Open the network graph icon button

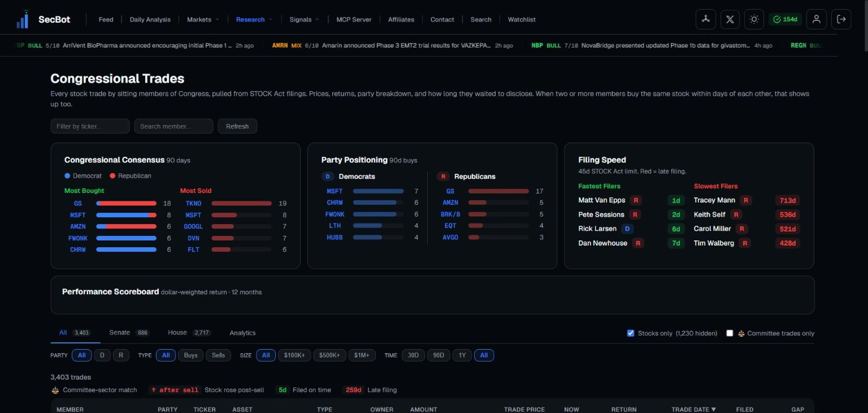tap(706, 19)
